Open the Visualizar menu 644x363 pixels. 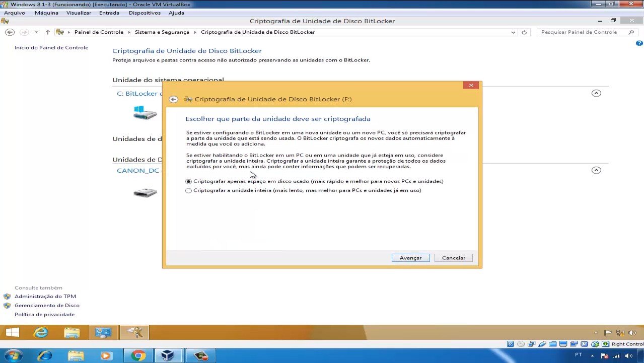pyautogui.click(x=79, y=13)
